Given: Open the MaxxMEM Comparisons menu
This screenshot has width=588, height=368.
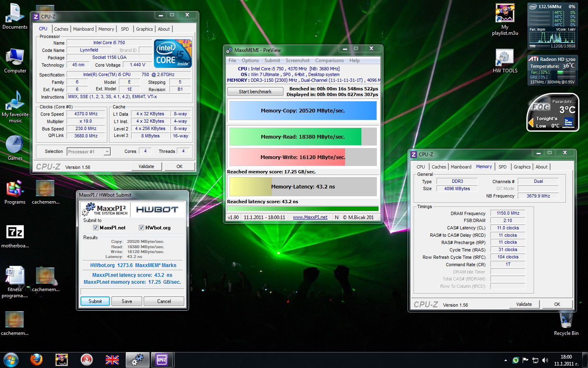Looking at the screenshot, I should tap(330, 61).
